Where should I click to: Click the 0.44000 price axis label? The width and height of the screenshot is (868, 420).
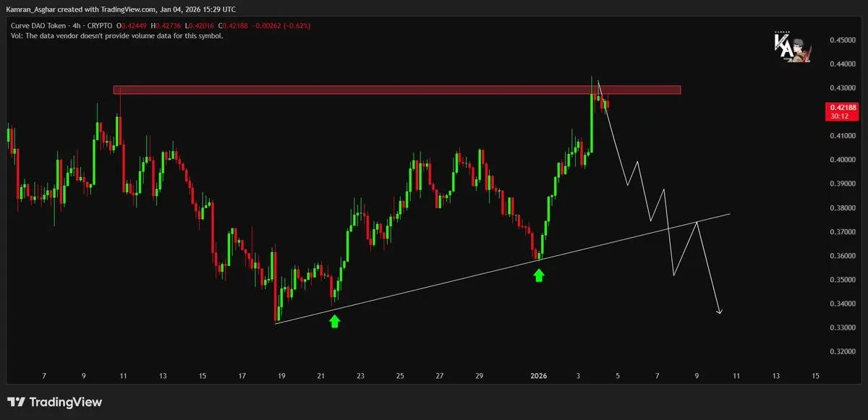click(x=843, y=64)
